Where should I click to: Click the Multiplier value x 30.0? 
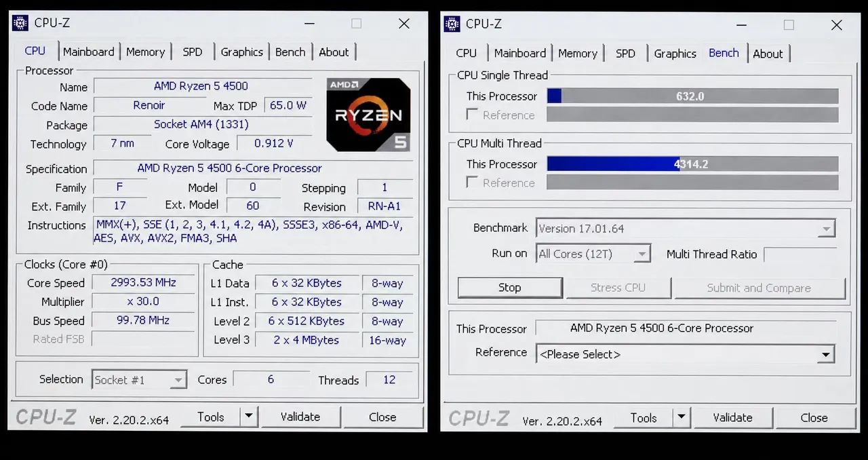143,301
